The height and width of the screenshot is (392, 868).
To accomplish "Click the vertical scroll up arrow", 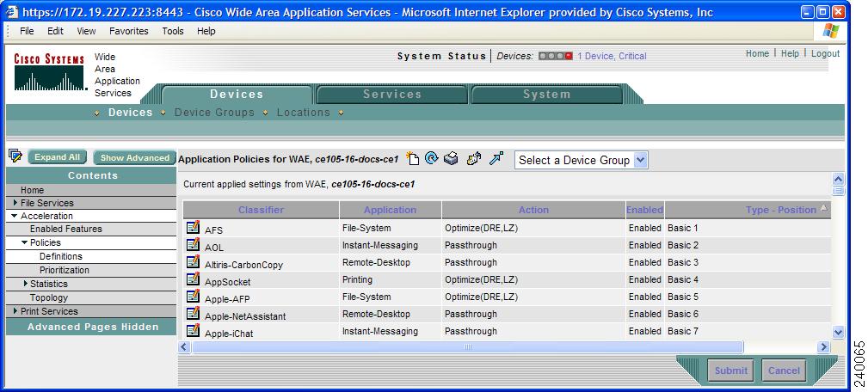I will 838,179.
